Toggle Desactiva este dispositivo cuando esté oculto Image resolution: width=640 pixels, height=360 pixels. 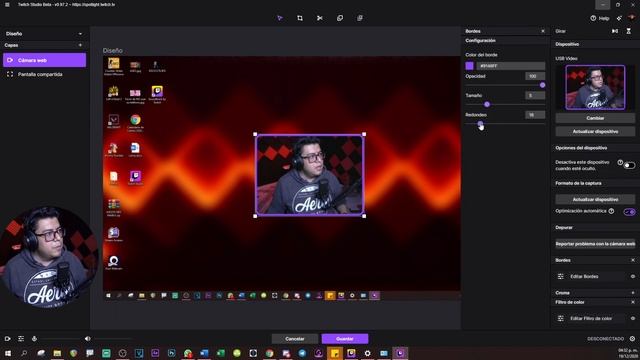pyautogui.click(x=629, y=165)
